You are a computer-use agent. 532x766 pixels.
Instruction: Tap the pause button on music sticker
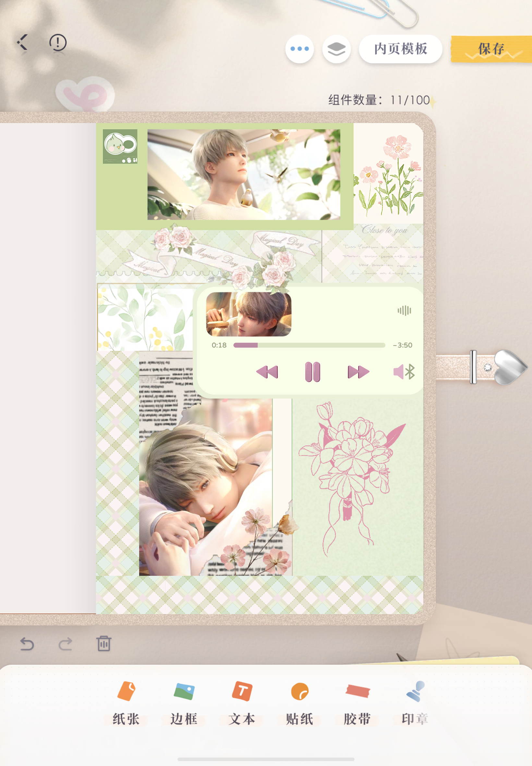coord(313,372)
